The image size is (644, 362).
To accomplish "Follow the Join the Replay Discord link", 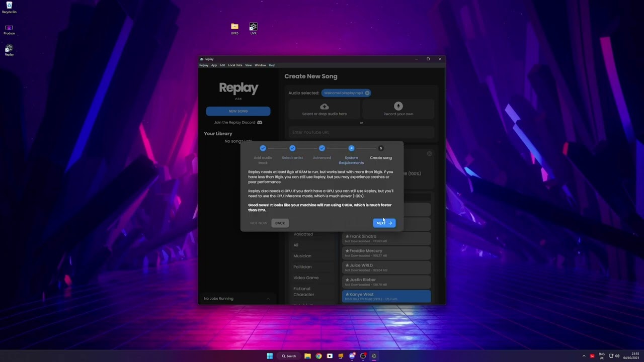I will click(234, 122).
